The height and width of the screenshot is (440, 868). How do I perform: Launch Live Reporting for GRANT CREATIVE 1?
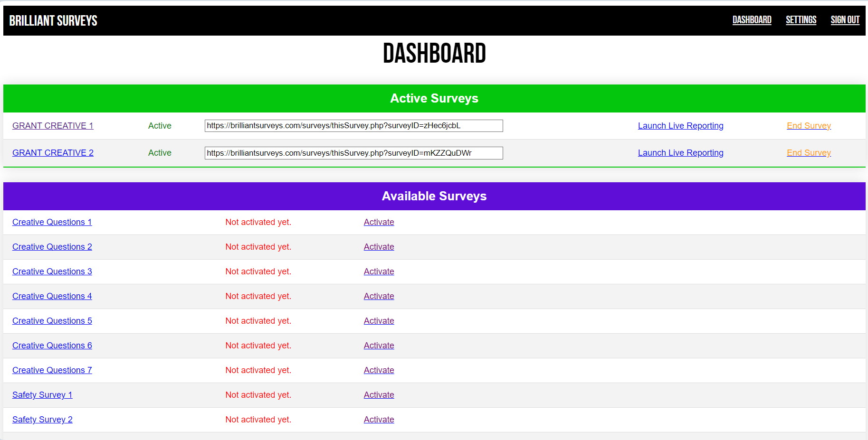point(680,126)
